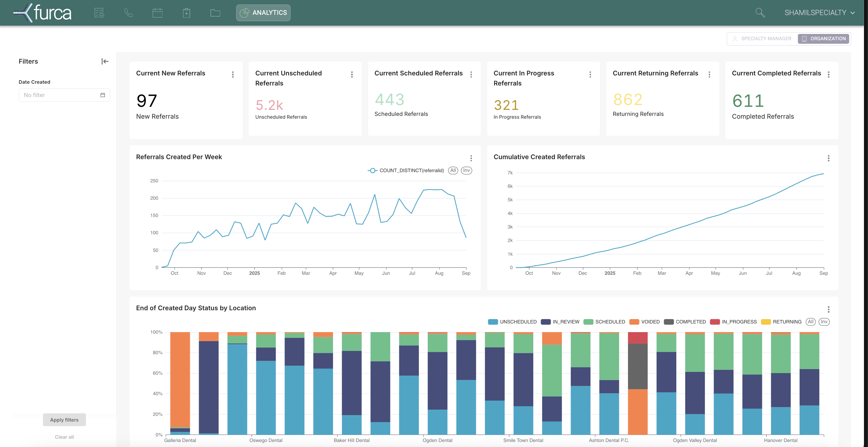Open the folder icon in navbar
868x447 pixels.
[x=215, y=13]
